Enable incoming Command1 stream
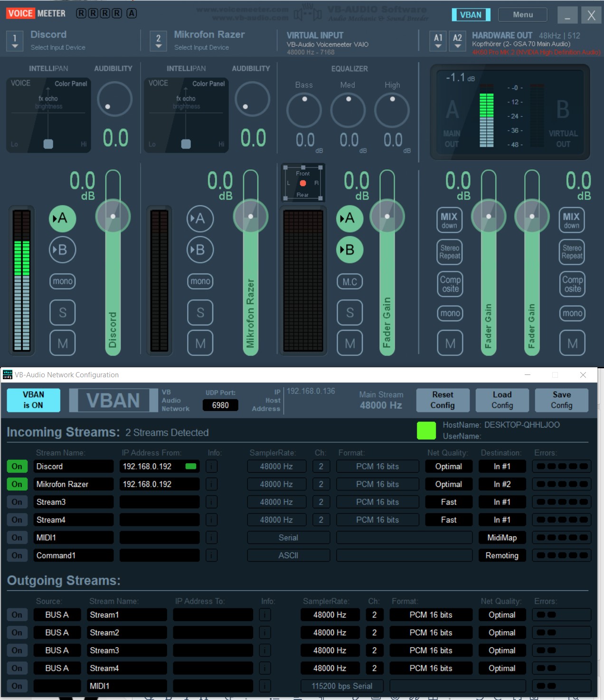This screenshot has height=700, width=604. (x=17, y=555)
